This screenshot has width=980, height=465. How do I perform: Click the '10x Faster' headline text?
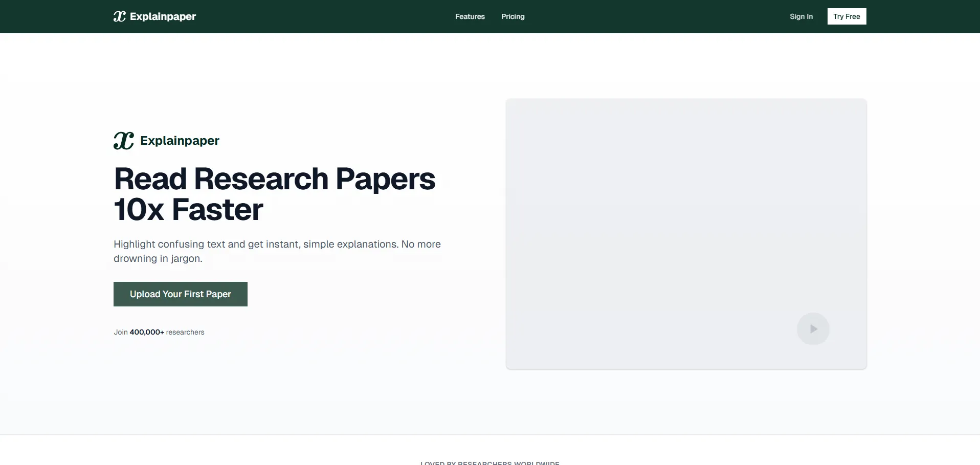pos(188,210)
